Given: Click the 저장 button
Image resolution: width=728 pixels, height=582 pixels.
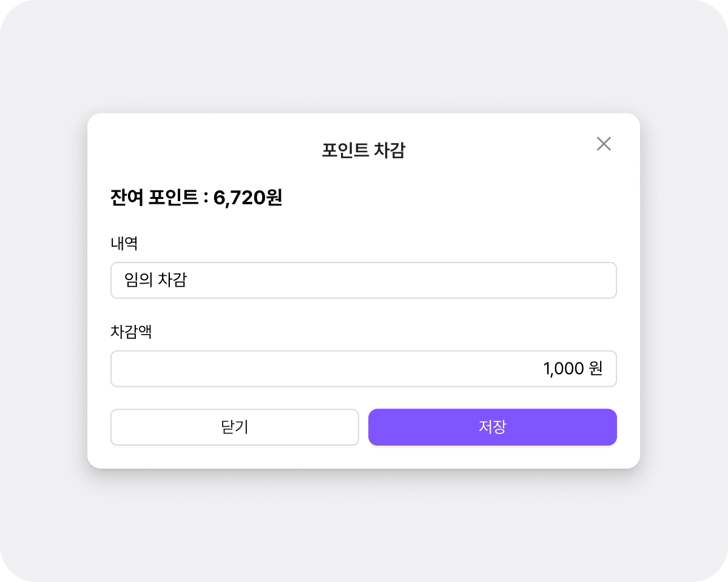Looking at the screenshot, I should 492,427.
